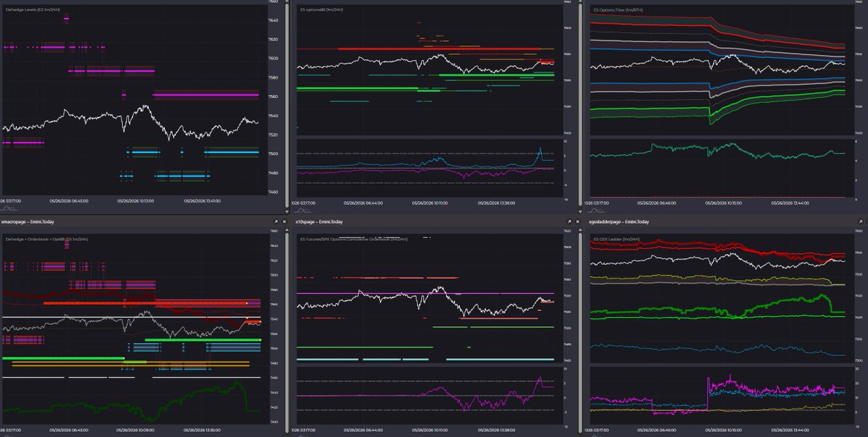Image resolution: width=868 pixels, height=437 pixels.
Task: Click '05/26/2026 10:11:00' on ES optionsBB time axis
Action: [430, 203]
